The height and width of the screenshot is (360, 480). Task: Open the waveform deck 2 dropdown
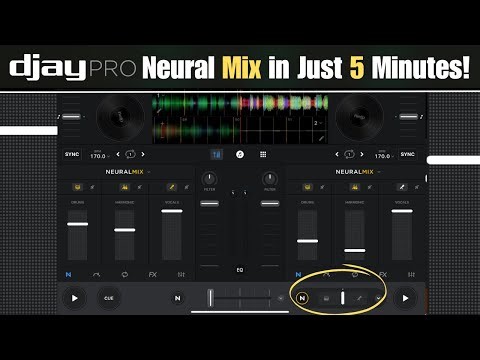(x=318, y=123)
